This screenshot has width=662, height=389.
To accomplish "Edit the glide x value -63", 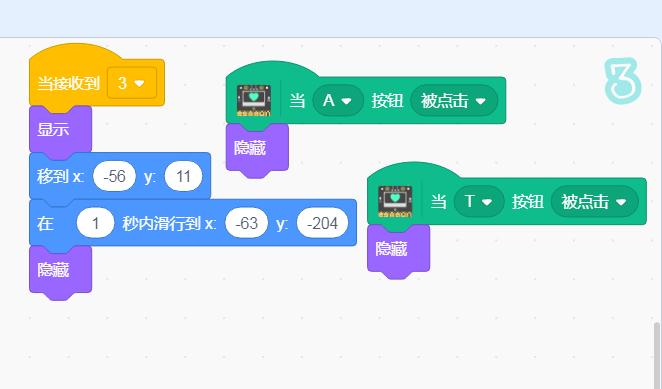I will click(x=247, y=223).
